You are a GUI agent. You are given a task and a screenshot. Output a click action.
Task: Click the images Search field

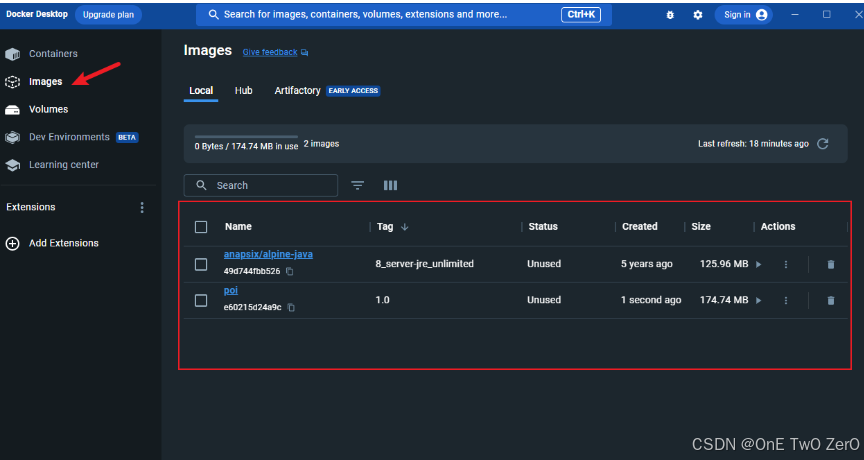point(261,186)
